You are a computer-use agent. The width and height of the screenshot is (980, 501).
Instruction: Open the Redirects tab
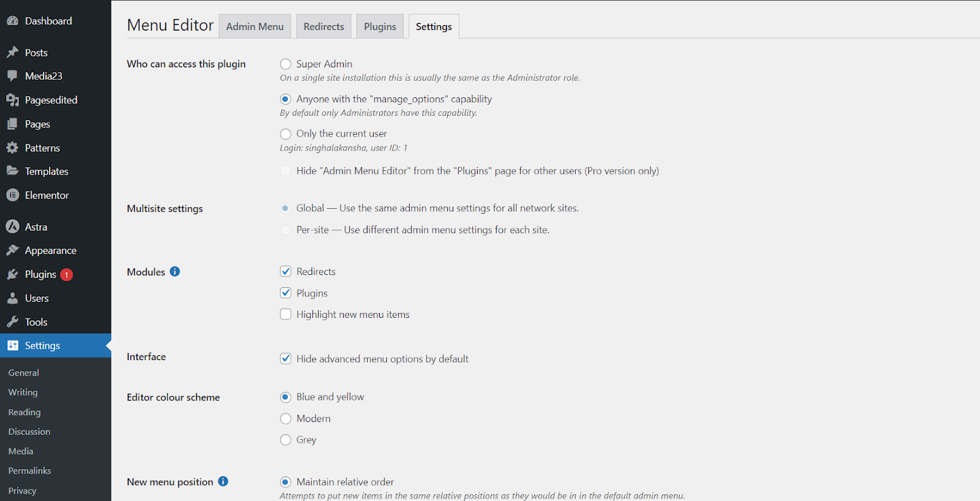(x=323, y=26)
